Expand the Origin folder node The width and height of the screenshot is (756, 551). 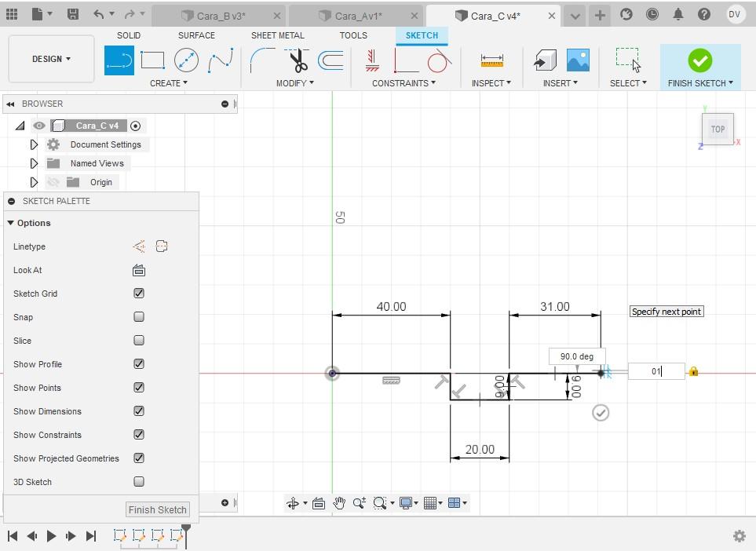tap(34, 182)
